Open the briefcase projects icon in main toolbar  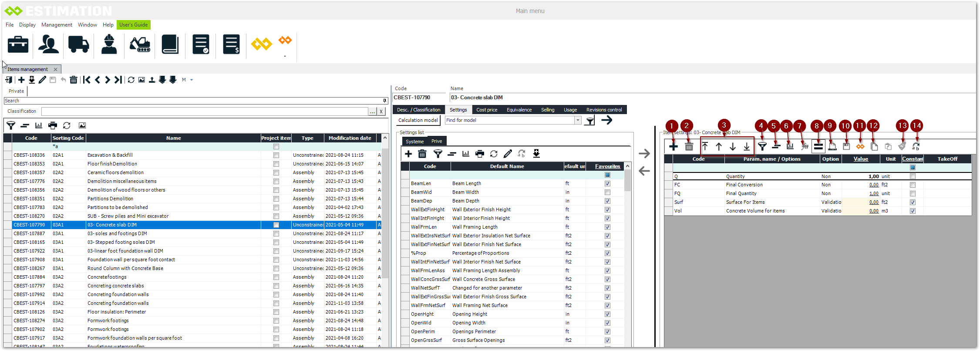pyautogui.click(x=18, y=44)
